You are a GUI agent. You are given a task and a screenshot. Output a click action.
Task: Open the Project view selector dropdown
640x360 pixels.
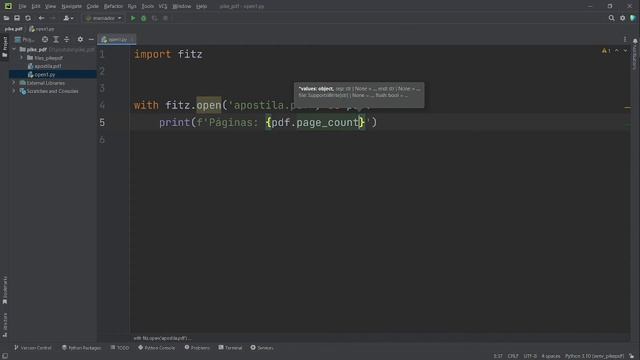tap(25, 40)
